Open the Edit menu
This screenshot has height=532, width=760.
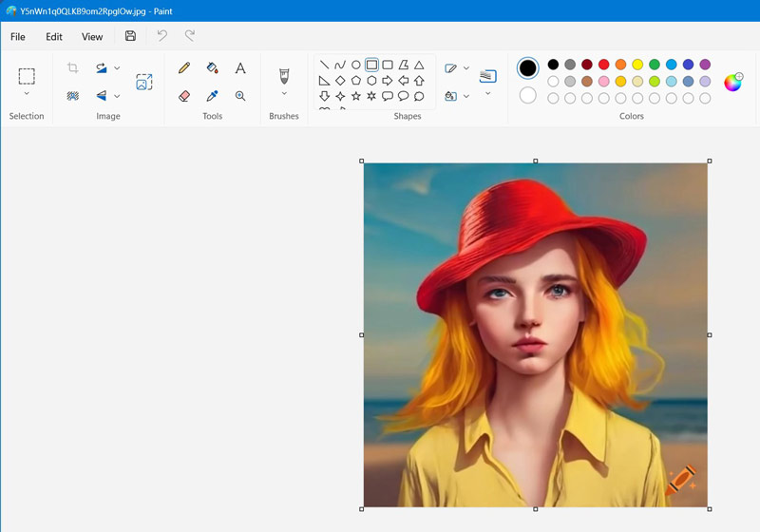[x=54, y=37]
